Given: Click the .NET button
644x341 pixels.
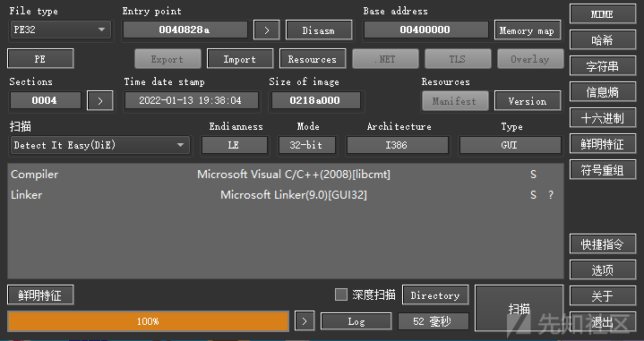Looking at the screenshot, I should click(385, 59).
